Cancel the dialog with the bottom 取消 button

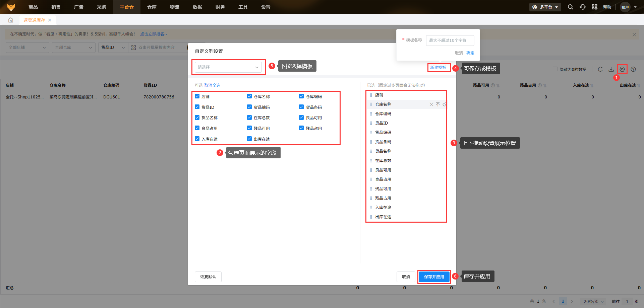[406, 277]
